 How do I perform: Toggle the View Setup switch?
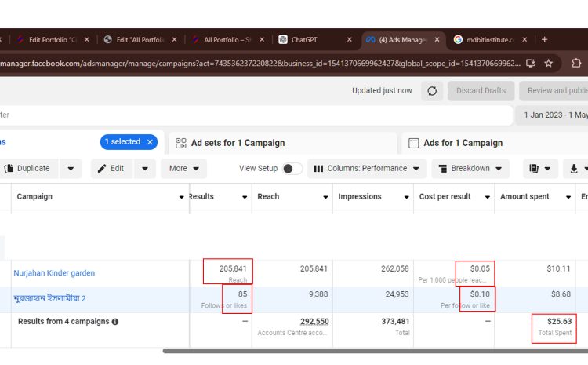click(292, 168)
